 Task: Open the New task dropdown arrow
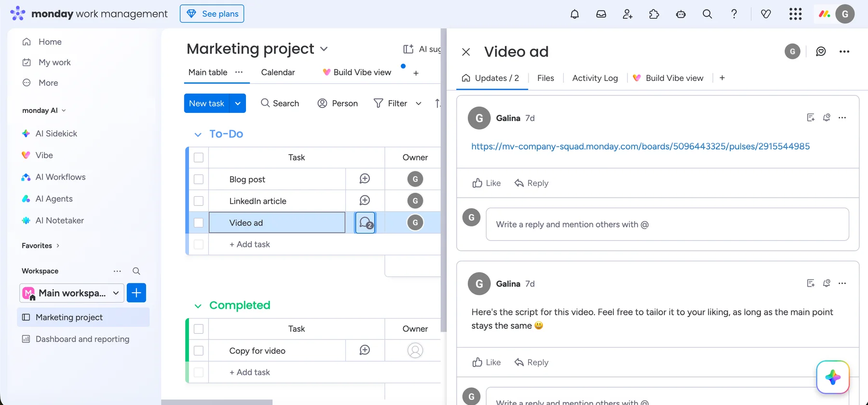pos(238,103)
